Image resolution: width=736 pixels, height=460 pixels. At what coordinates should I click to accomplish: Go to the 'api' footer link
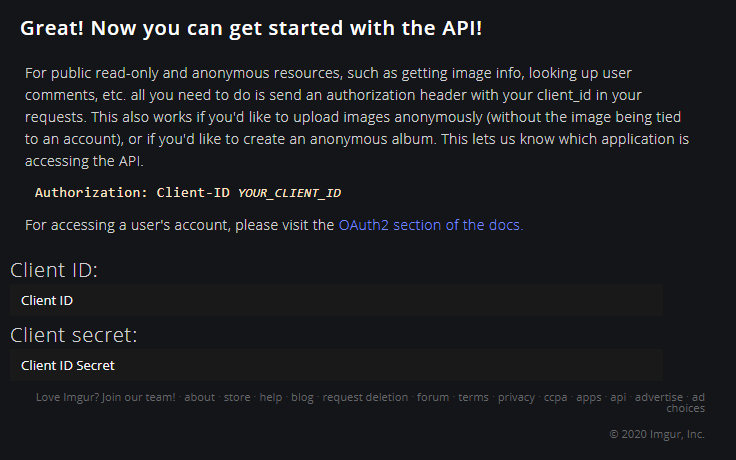pos(618,397)
